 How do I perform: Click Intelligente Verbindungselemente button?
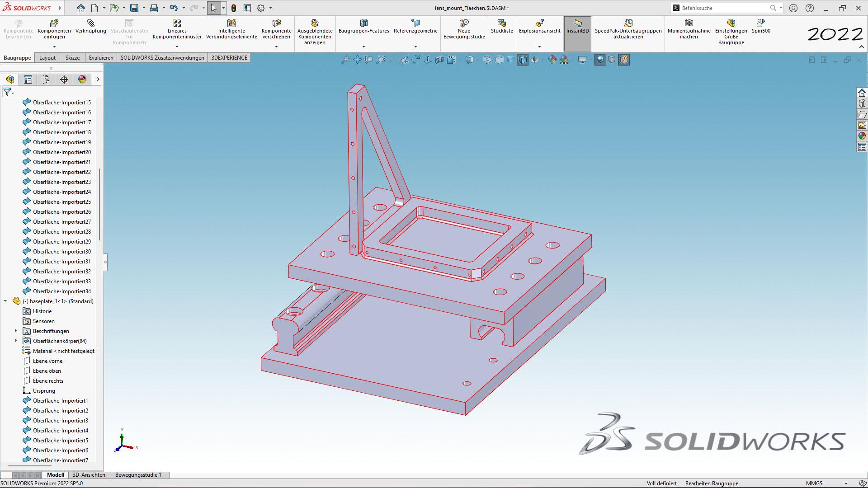231,29
